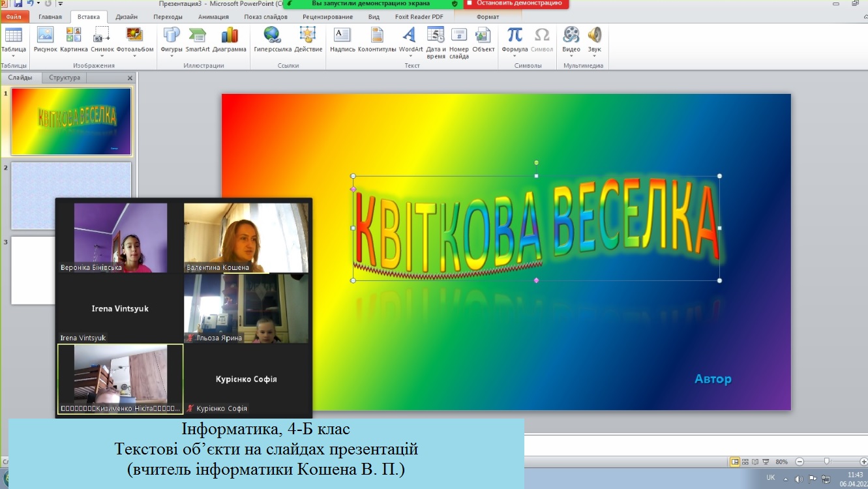Viewport: 868px width, 489px height.
Task: Insert an equation using Формула icon
Action: click(x=515, y=35)
